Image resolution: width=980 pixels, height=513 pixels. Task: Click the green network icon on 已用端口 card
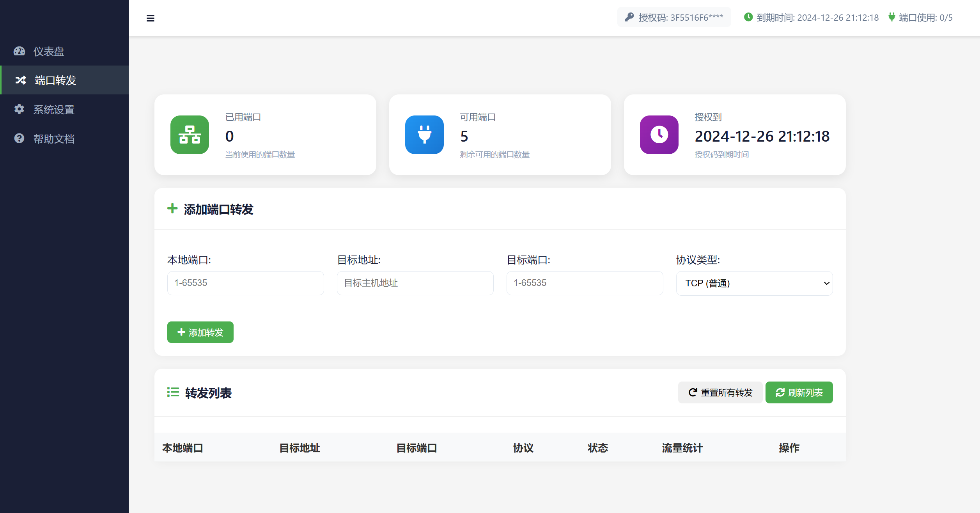pyautogui.click(x=189, y=135)
